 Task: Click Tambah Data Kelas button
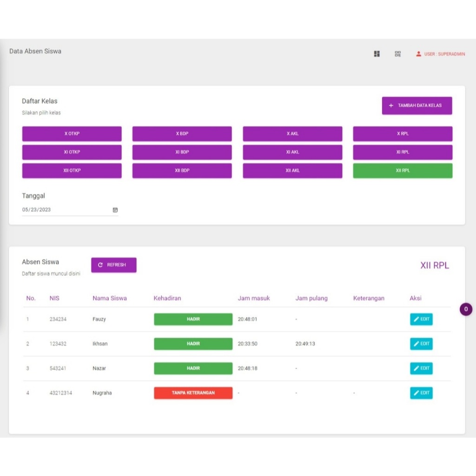point(417,106)
